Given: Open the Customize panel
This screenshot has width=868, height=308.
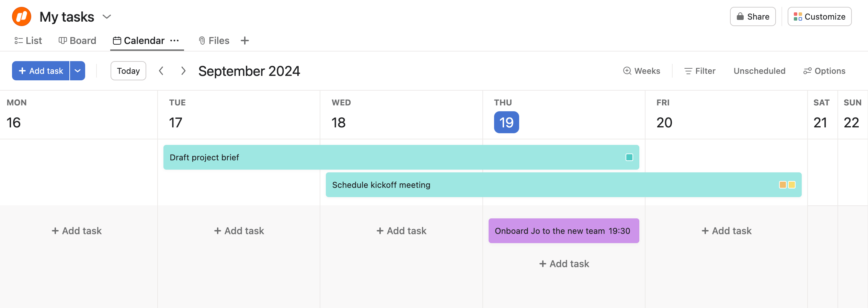Looking at the screenshot, I should point(819,16).
